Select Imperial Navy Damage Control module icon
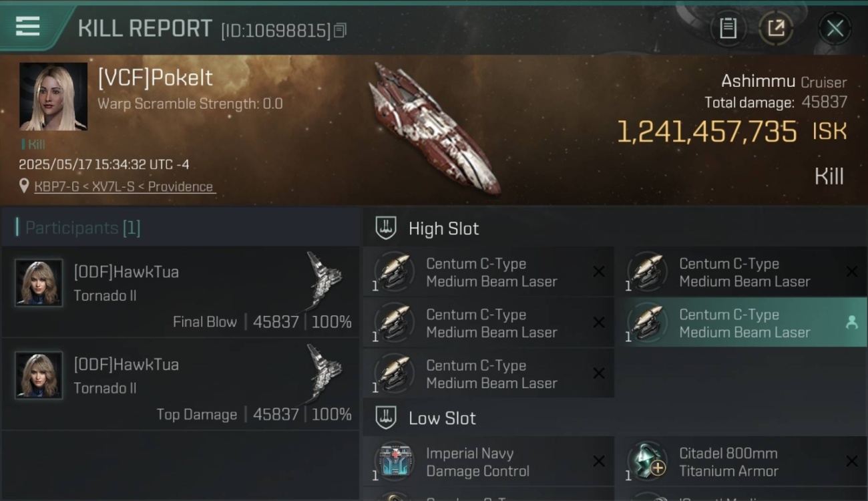The image size is (868, 501). (394, 461)
